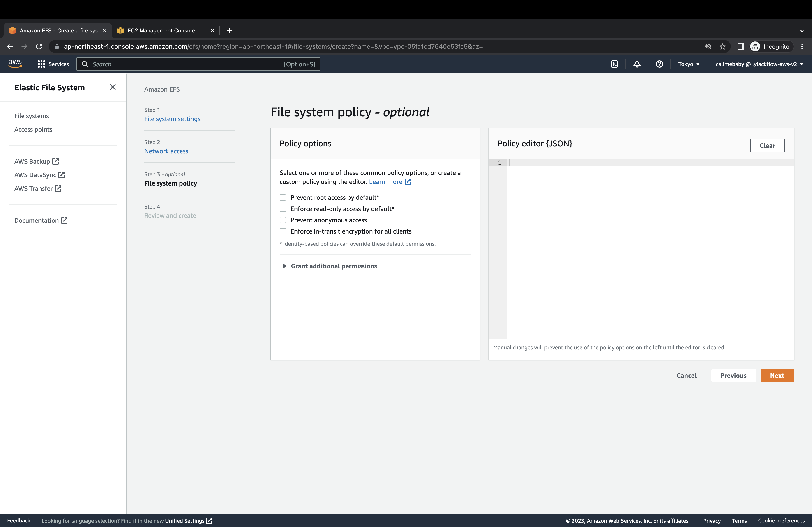Click browser forward arrow
The height and width of the screenshot is (527, 812).
point(24,46)
